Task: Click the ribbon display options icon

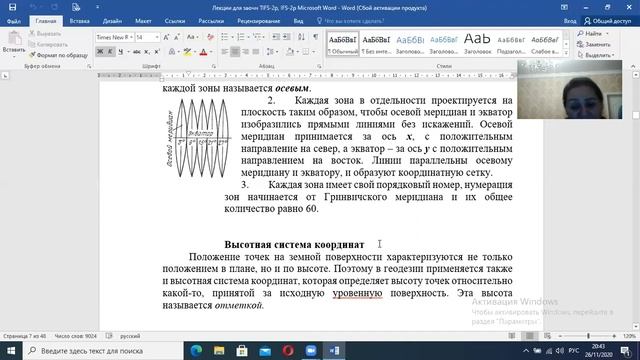Action: (564, 7)
